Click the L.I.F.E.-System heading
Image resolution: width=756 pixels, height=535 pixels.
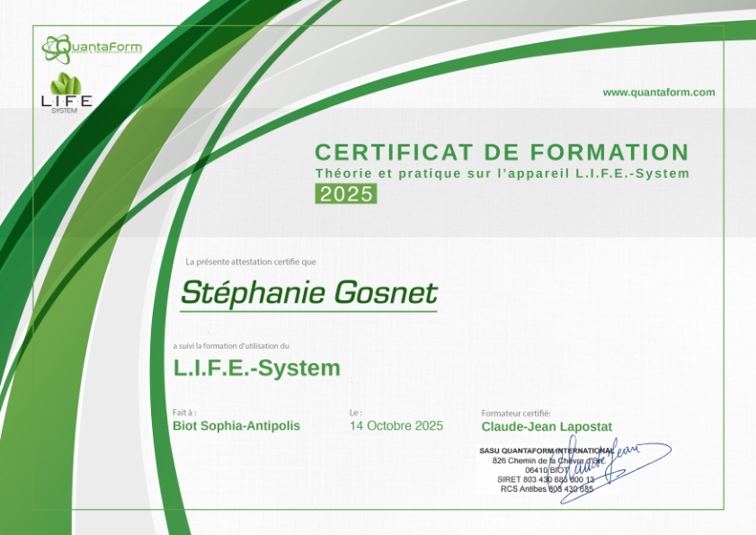pyautogui.click(x=254, y=368)
